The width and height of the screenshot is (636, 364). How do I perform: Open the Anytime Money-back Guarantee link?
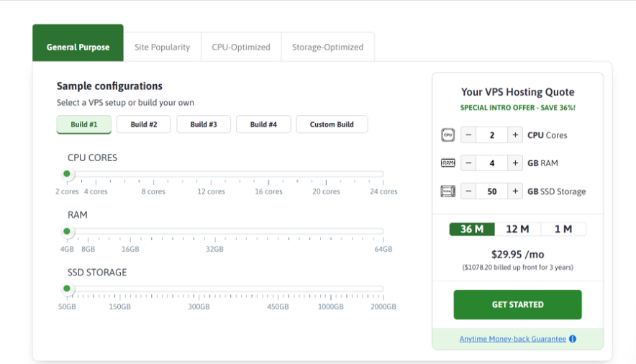(513, 339)
